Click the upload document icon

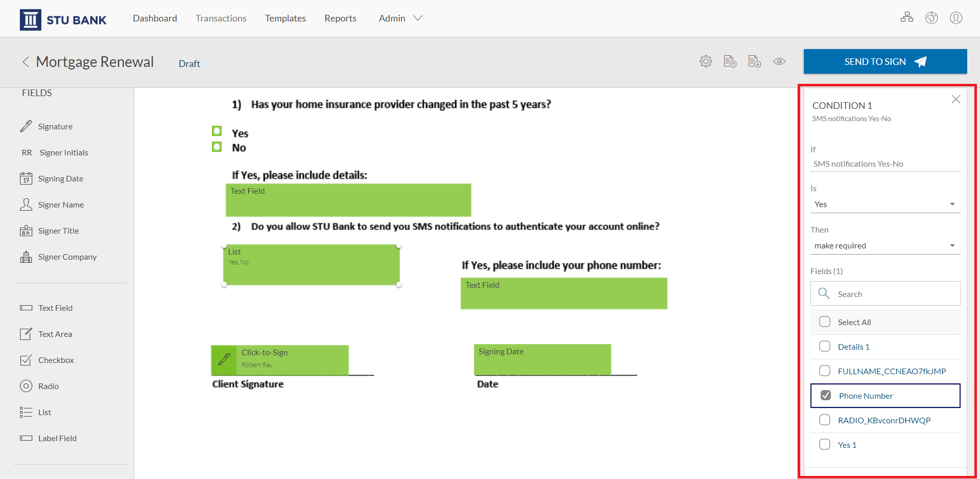[730, 61]
